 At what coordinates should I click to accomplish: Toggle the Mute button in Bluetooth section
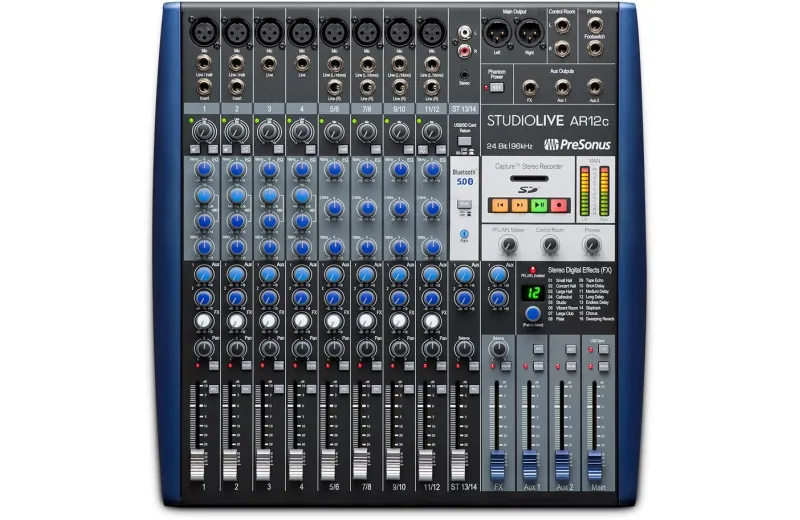(464, 204)
